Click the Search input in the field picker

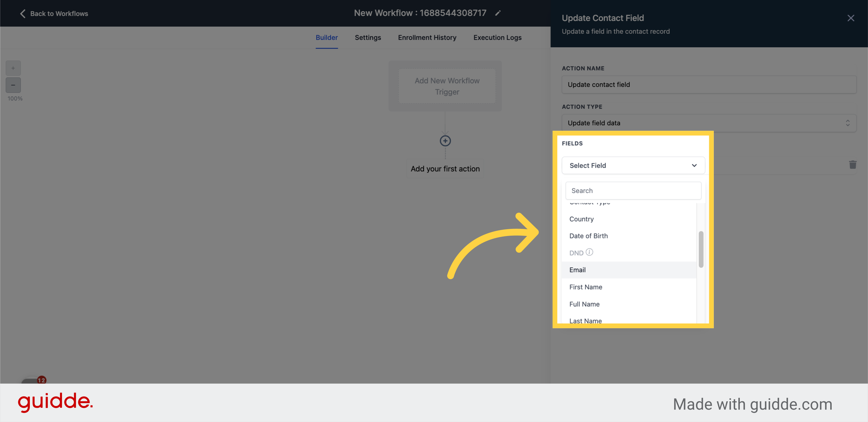click(633, 190)
